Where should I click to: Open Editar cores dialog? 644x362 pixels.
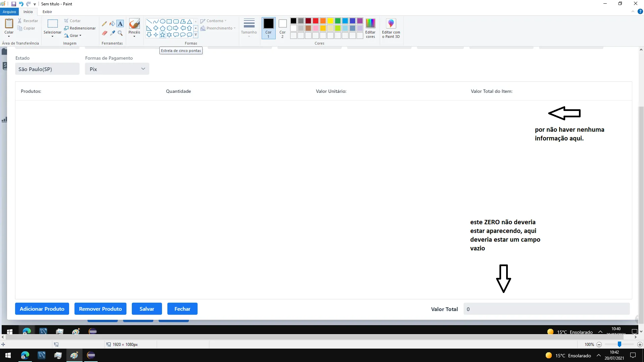pyautogui.click(x=370, y=28)
